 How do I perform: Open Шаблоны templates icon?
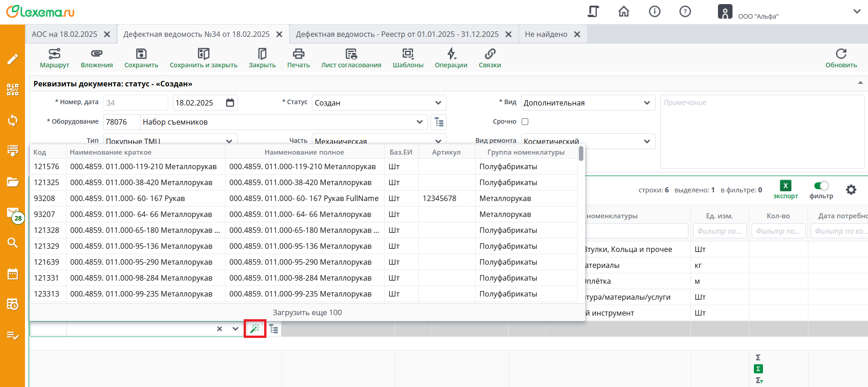[408, 54]
